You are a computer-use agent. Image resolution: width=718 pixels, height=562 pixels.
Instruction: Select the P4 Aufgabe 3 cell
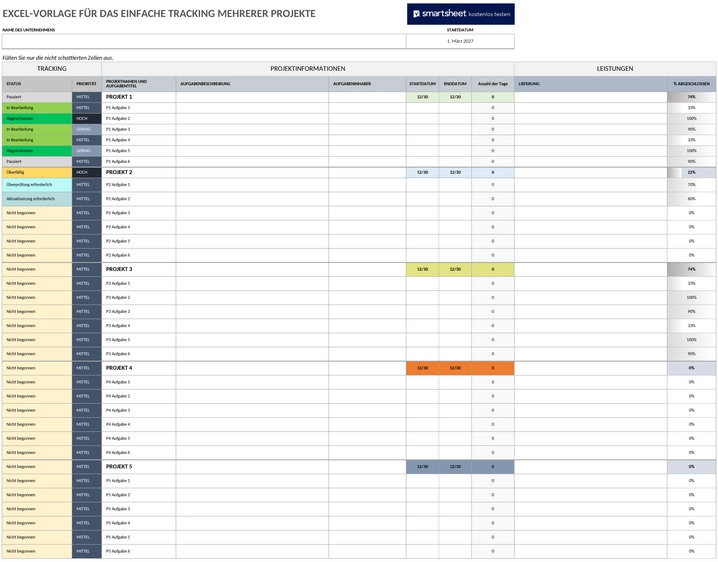(x=139, y=410)
